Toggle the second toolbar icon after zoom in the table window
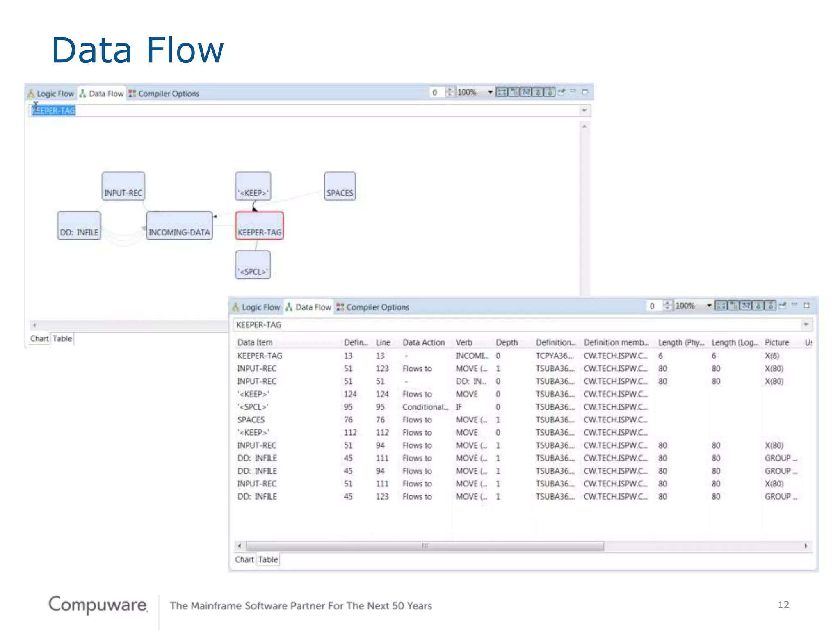Viewport: 840px width, 630px height. pos(733,306)
